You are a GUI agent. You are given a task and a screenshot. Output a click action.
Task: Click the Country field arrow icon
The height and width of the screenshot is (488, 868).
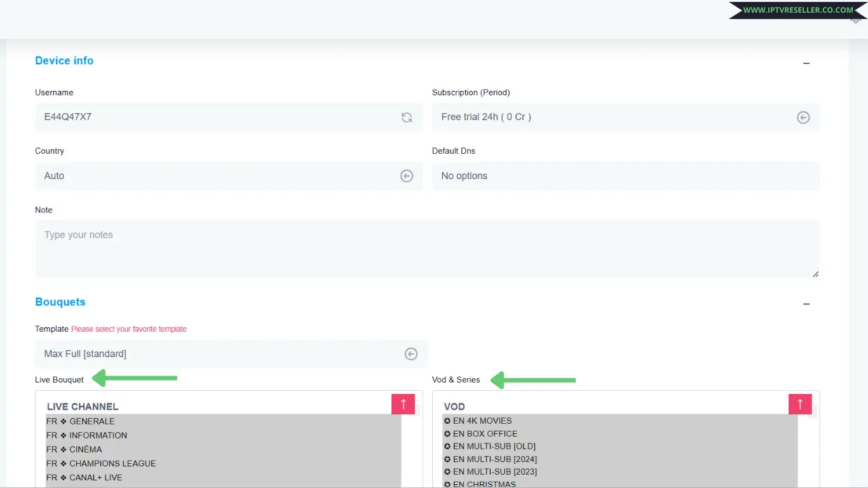407,176
